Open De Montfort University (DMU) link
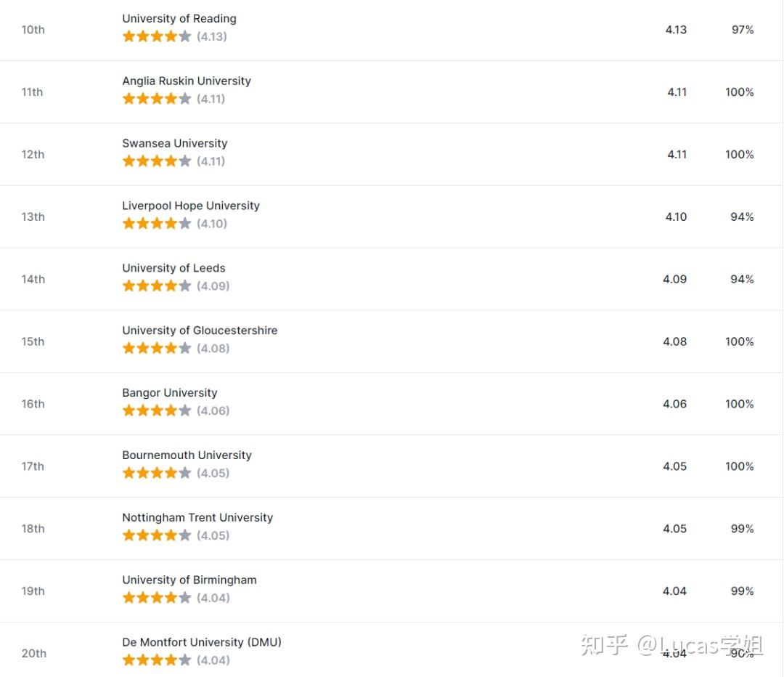The image size is (784, 677). [x=202, y=644]
